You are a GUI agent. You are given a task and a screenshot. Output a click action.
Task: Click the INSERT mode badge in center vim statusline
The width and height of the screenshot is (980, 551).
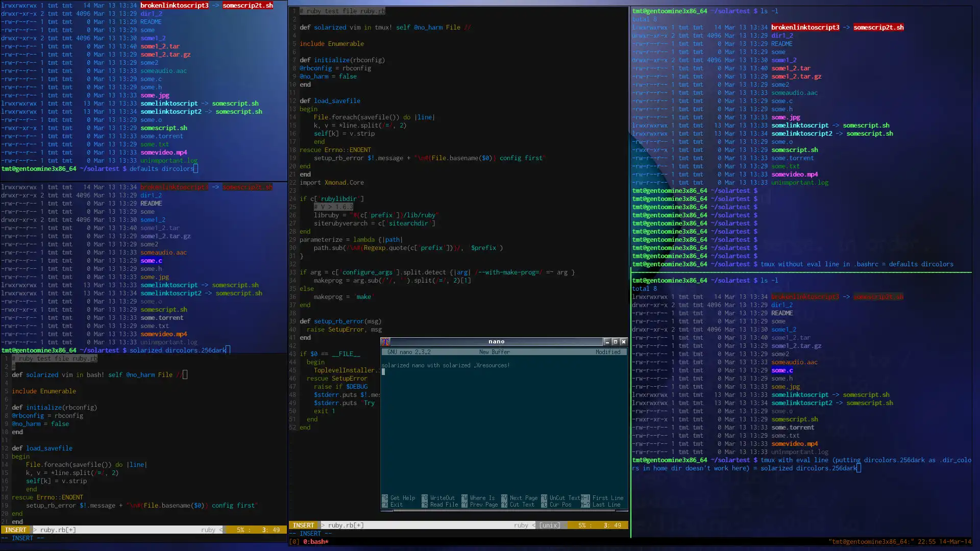click(304, 525)
